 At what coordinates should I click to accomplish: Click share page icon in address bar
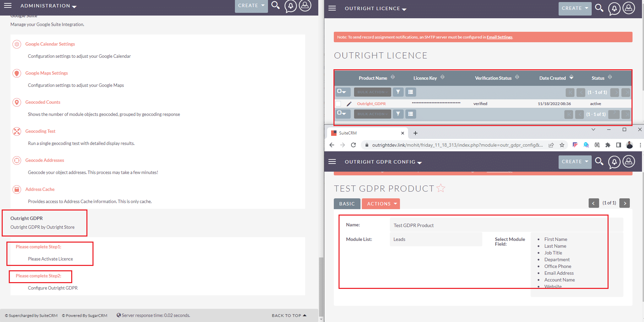point(551,145)
